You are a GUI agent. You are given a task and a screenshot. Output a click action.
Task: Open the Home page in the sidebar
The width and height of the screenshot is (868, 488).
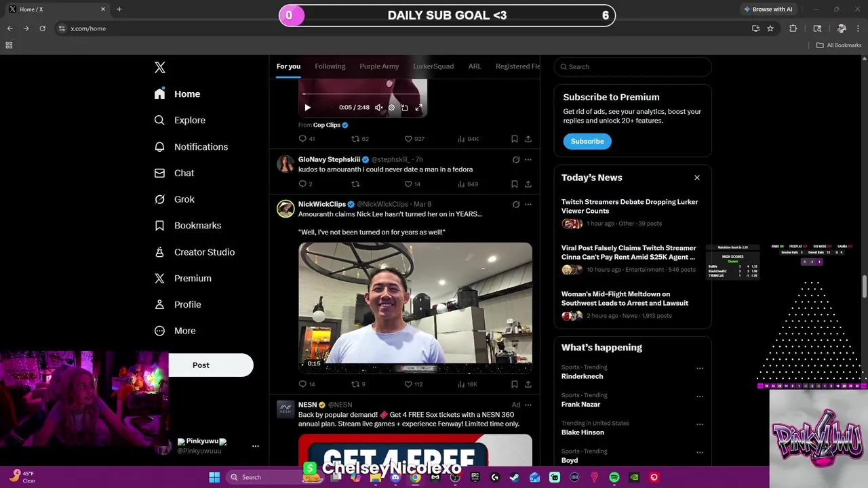pos(178,94)
